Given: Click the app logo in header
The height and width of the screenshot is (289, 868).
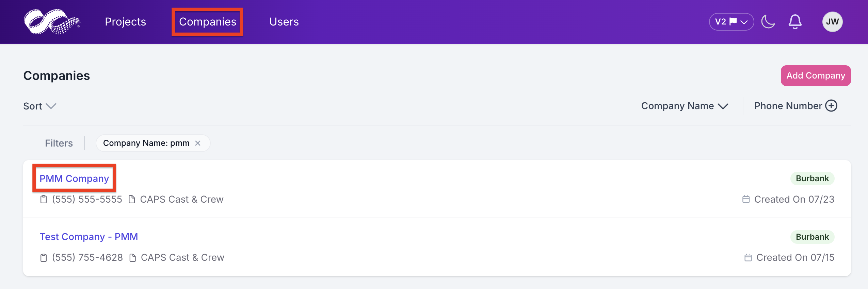Looking at the screenshot, I should pos(52,22).
